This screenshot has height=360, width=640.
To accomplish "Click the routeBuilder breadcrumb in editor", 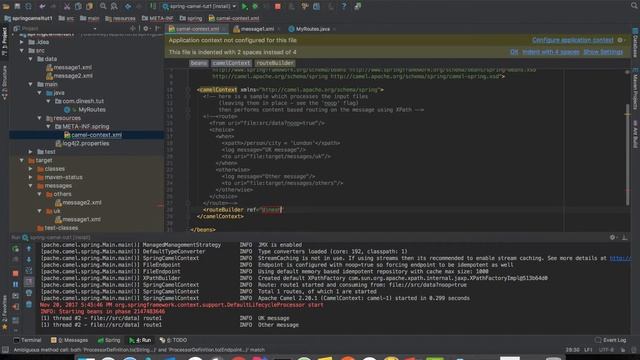I will coord(275,63).
